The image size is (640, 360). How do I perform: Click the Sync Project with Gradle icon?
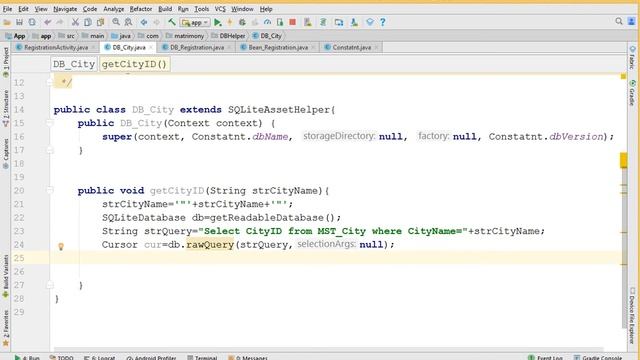tap(323, 22)
